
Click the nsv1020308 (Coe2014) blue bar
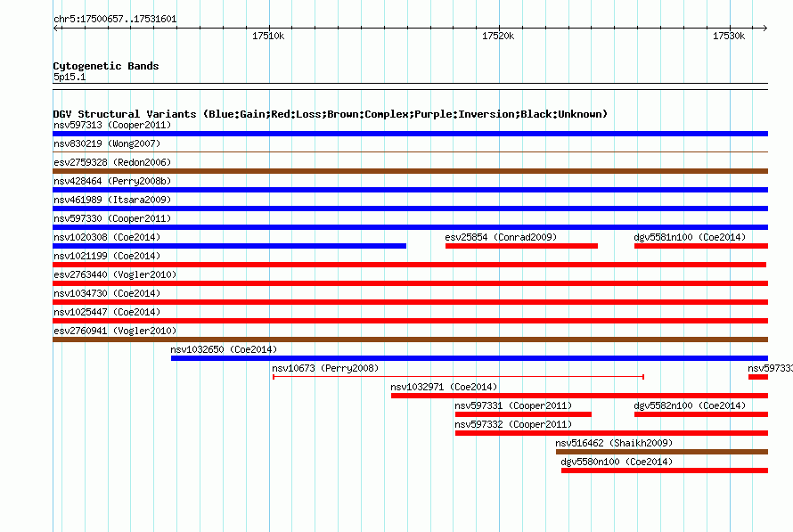click(229, 246)
